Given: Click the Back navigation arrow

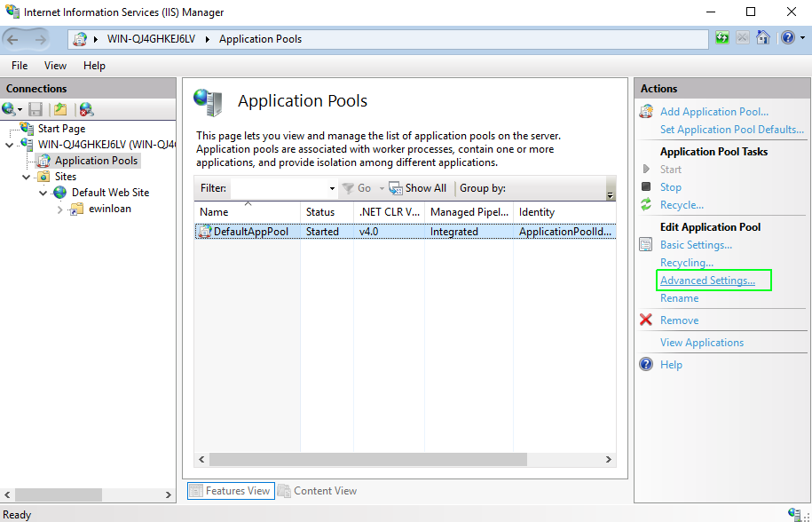Looking at the screenshot, I should click(13, 39).
